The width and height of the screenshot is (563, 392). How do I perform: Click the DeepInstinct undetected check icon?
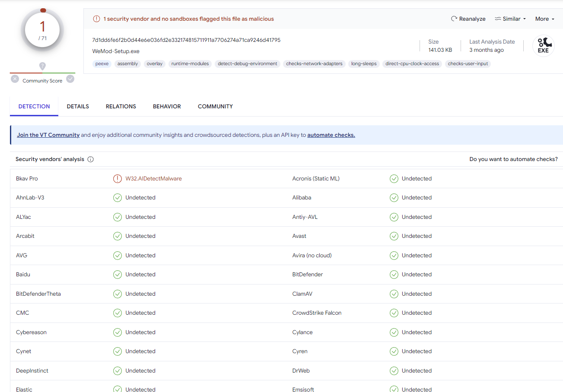pyautogui.click(x=118, y=371)
